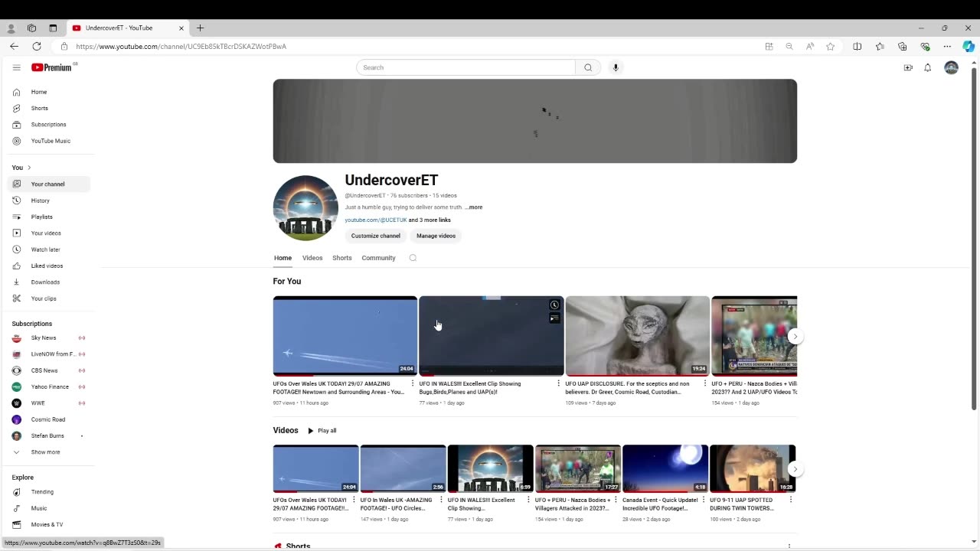Open the alien body UFO UAP DISCLOSURE thumbnail
Screen dimensions: 980x551
click(638, 335)
